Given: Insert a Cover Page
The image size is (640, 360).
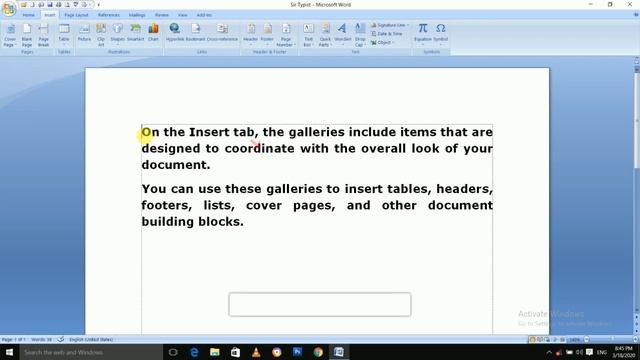Looking at the screenshot, I should 10,35.
